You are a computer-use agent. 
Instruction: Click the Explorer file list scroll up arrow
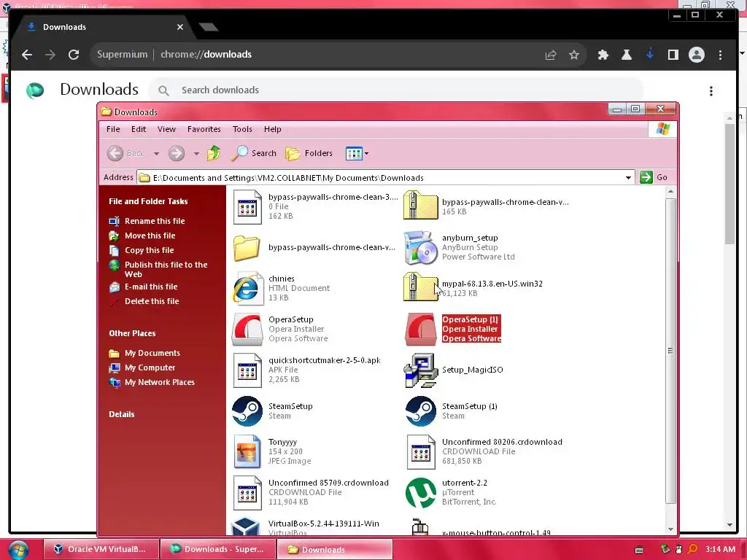671,192
